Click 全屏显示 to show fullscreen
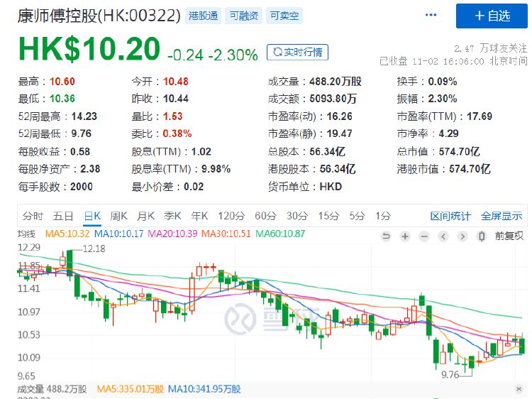The image size is (532, 399). click(x=501, y=216)
